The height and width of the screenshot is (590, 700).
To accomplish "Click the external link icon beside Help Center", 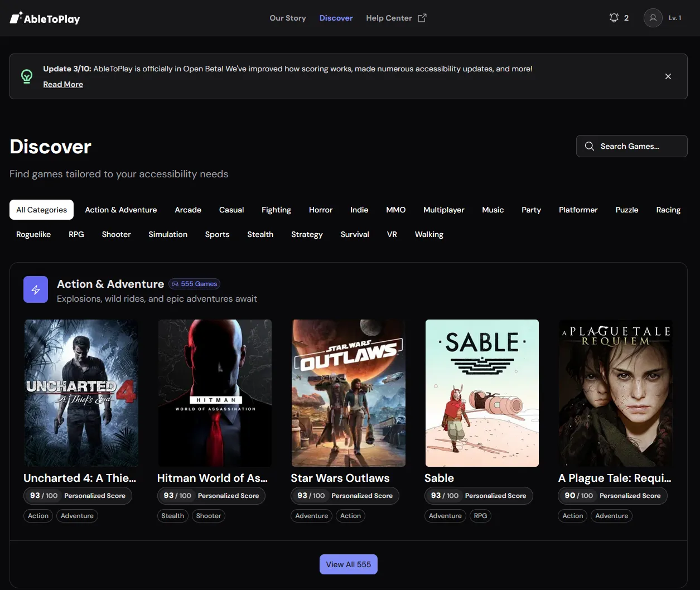I will point(422,18).
